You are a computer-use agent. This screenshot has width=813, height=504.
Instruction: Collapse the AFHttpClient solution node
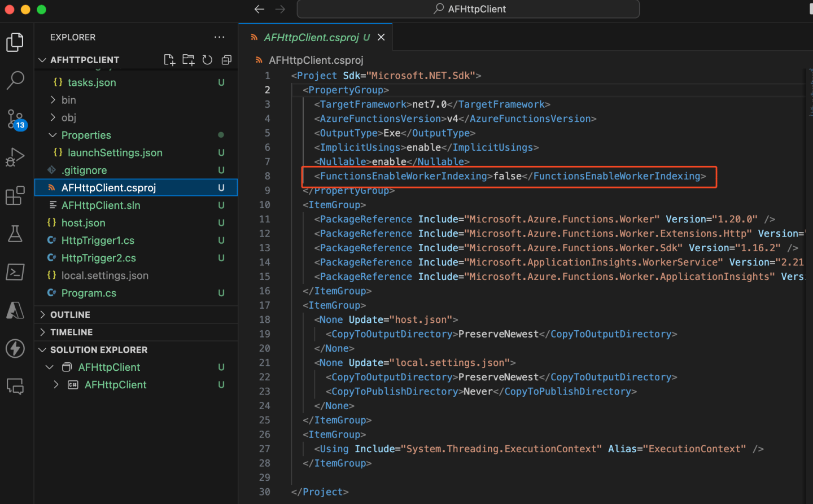(50, 367)
